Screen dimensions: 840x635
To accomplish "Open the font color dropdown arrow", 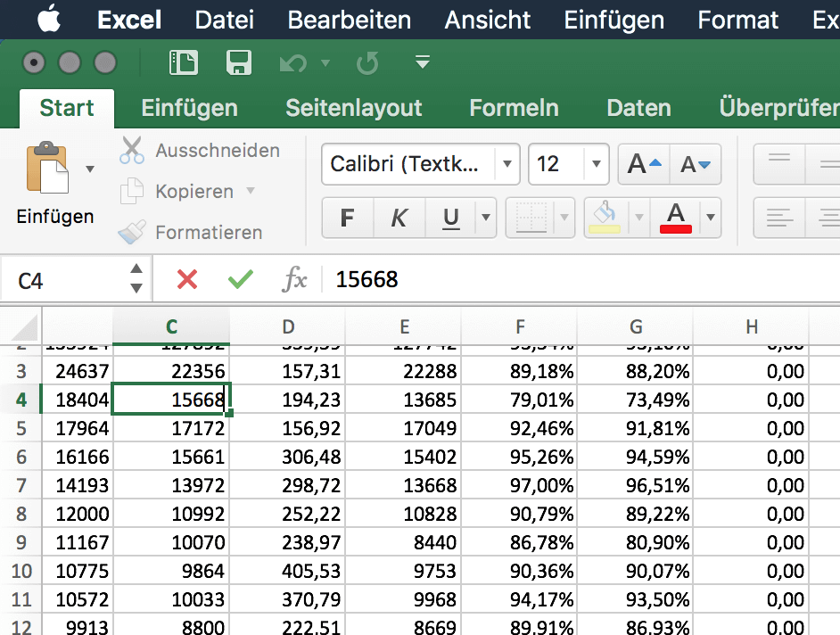I will [x=711, y=218].
